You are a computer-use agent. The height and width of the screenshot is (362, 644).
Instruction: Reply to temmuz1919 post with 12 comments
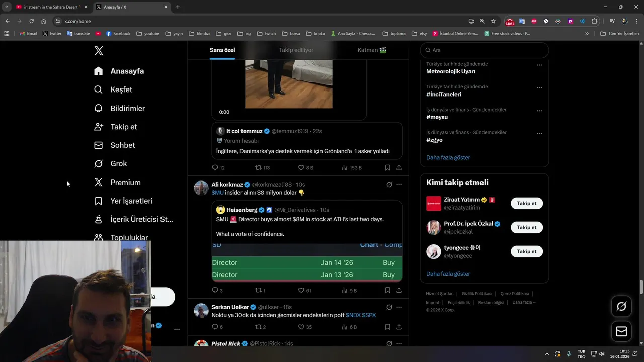tap(218, 168)
